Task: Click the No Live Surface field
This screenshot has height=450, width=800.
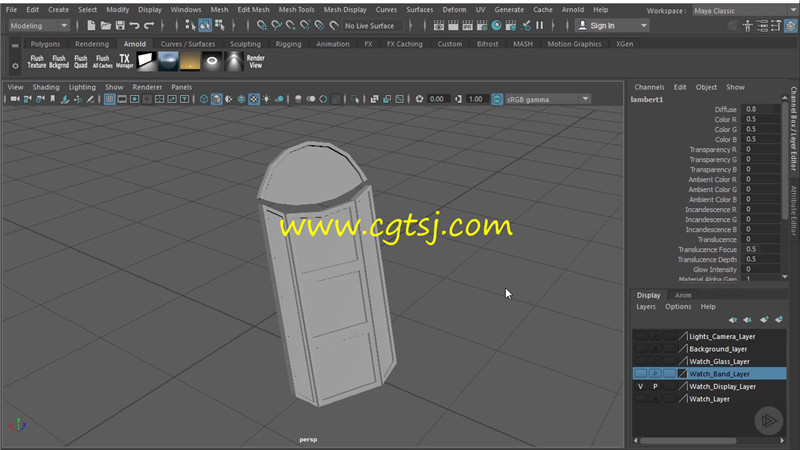Action: coord(372,26)
